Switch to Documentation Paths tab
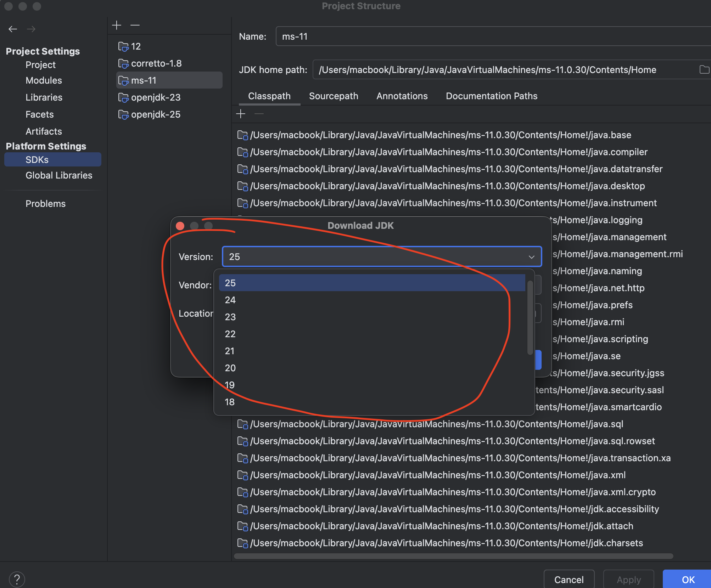 (492, 96)
